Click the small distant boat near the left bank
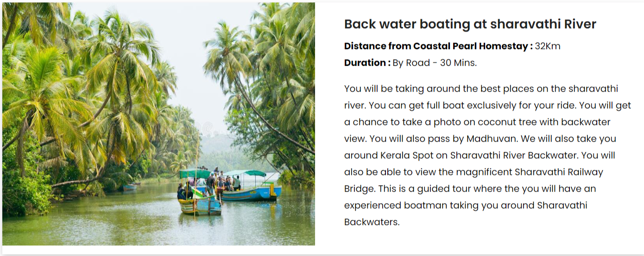Viewport: 644px width, 256px height. 130,187
